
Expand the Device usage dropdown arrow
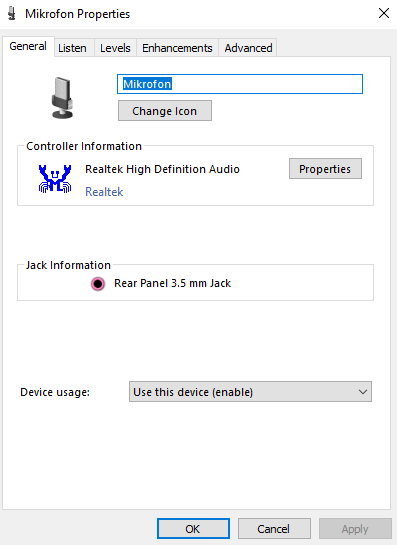point(363,392)
